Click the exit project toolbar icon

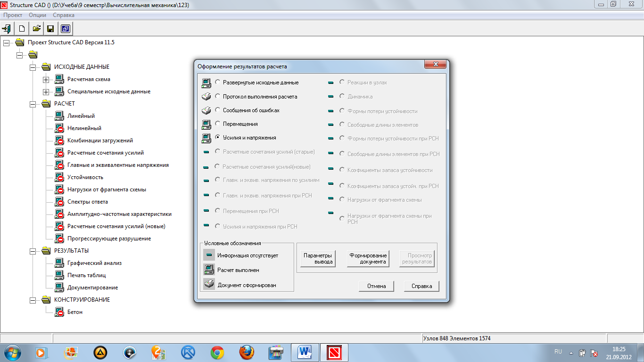pos(7,28)
